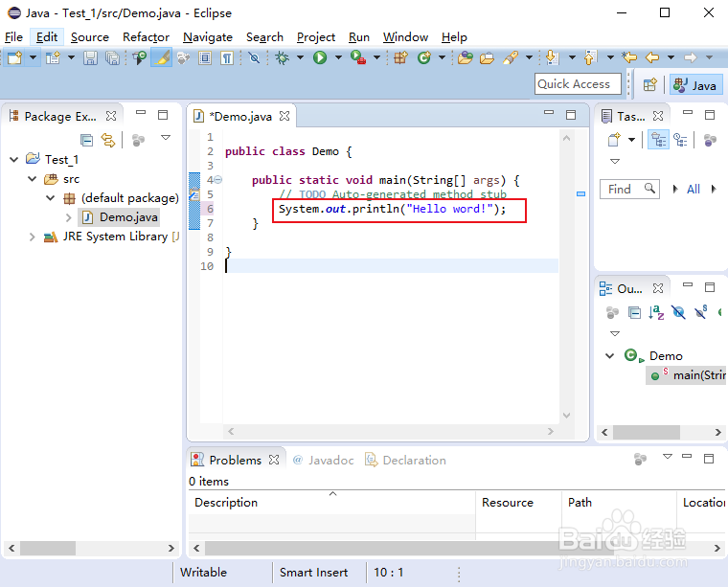Click the Previous Annotation icon
This screenshot has height=587, width=728.
590,57
